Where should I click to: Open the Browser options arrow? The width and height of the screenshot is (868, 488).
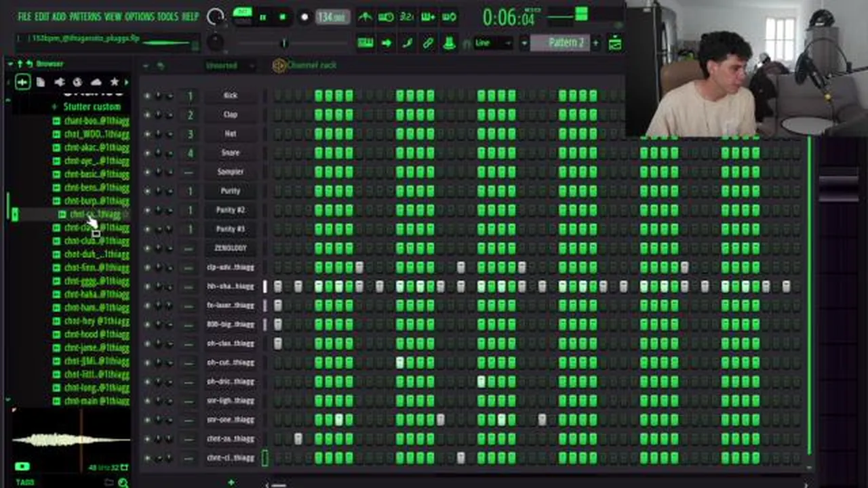pyautogui.click(x=11, y=64)
